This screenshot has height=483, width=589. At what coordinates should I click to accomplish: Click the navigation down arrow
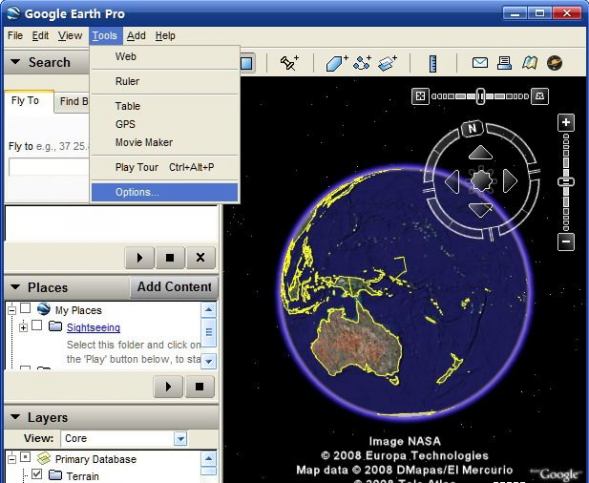(480, 210)
